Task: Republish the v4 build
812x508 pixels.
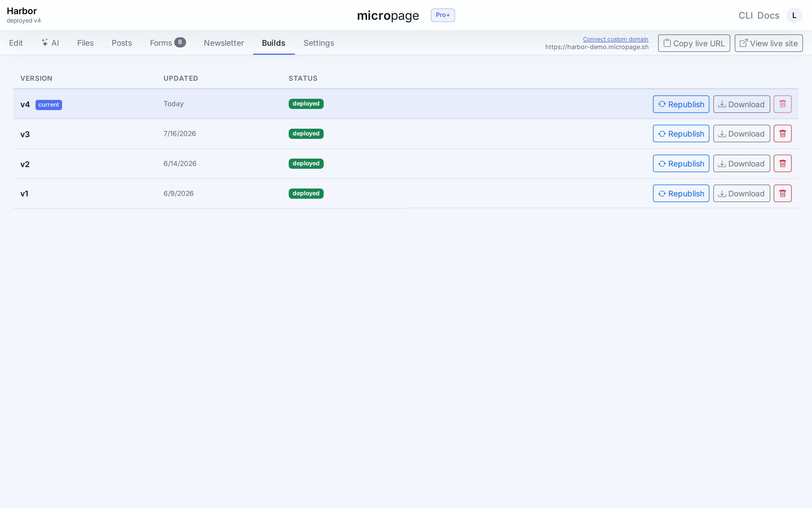Action: [681, 104]
